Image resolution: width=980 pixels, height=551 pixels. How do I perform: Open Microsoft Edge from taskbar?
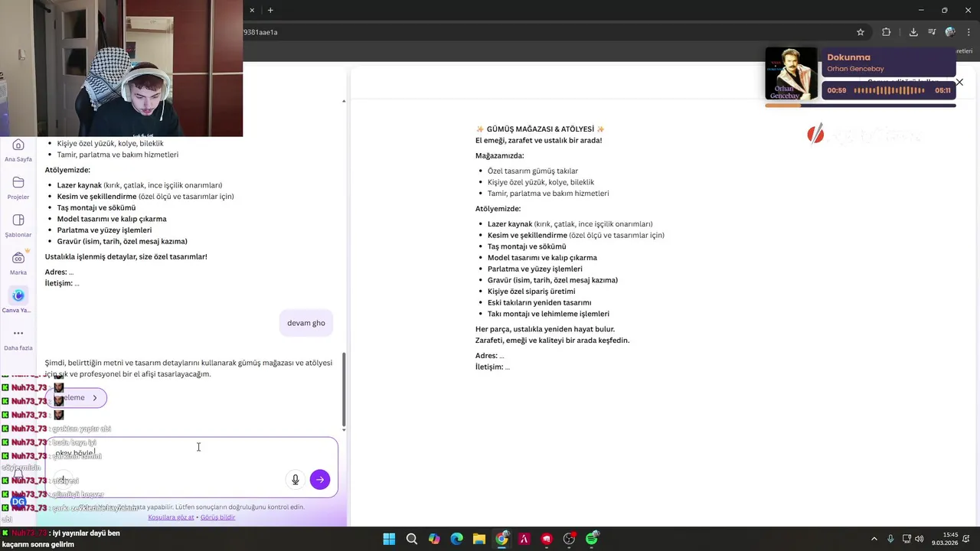click(x=457, y=539)
